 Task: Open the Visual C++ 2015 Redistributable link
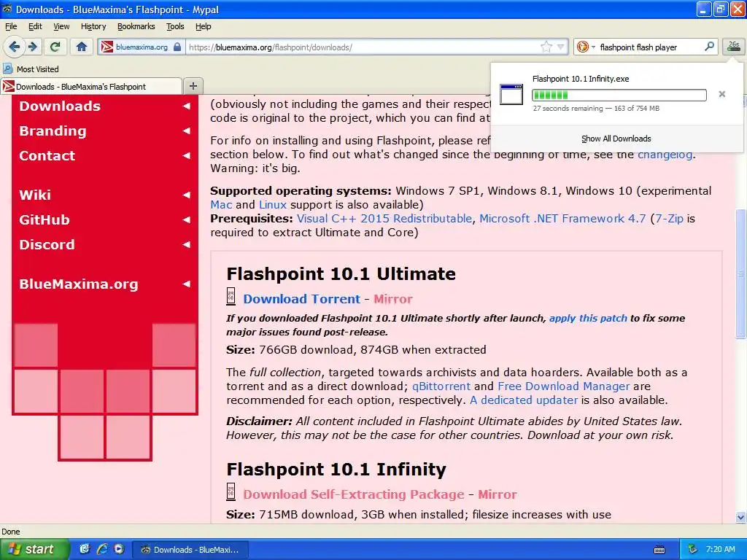coord(384,219)
